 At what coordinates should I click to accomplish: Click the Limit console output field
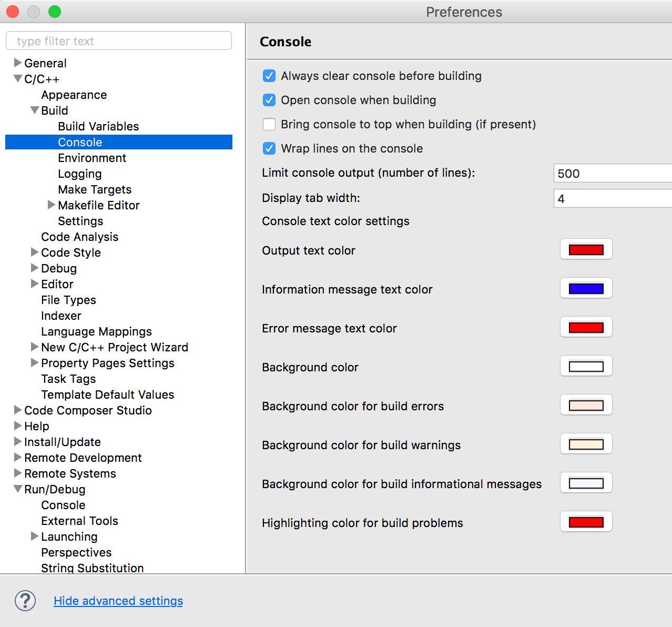tap(613, 173)
